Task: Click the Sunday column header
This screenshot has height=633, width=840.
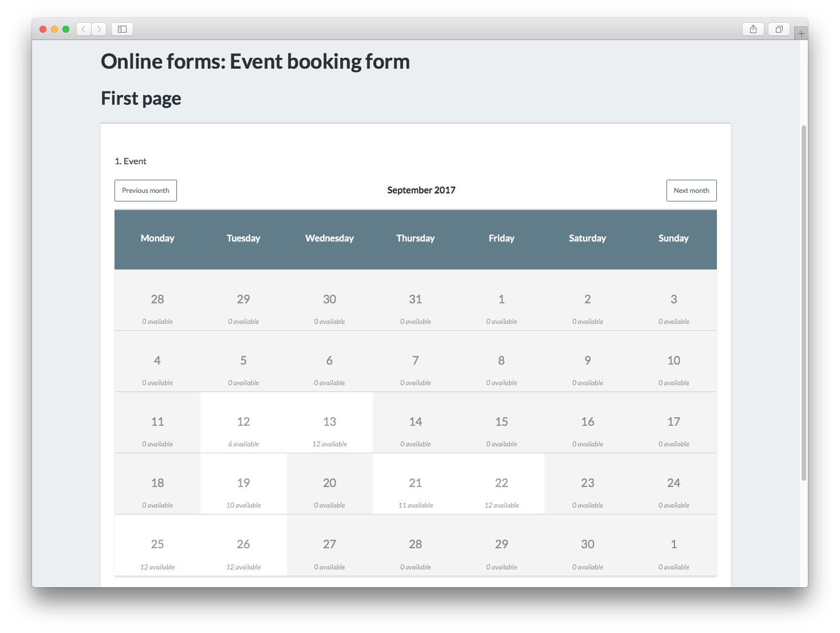Action: click(x=673, y=239)
